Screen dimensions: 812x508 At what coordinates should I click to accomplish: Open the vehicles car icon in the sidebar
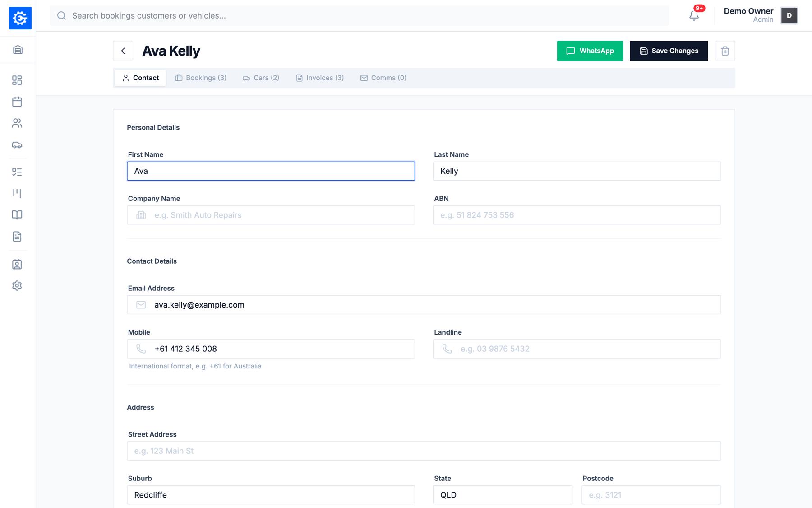point(17,145)
